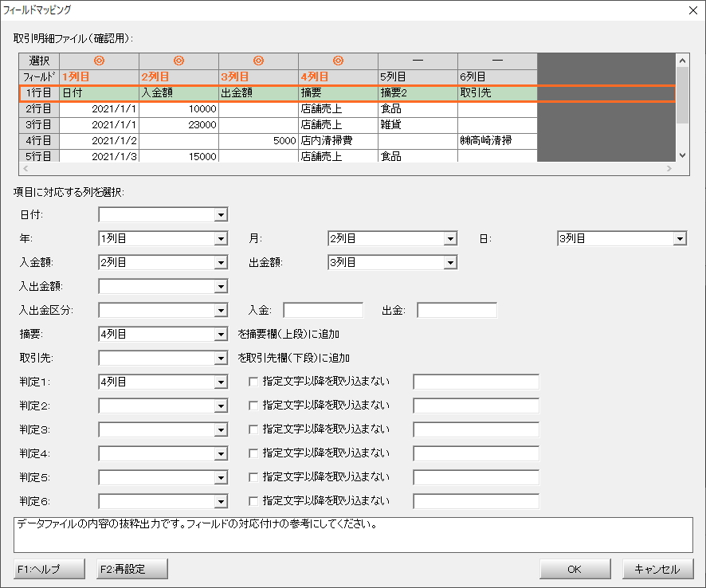This screenshot has height=588, width=706.
Task: Open the 判定6 dropdown
Action: click(221, 501)
